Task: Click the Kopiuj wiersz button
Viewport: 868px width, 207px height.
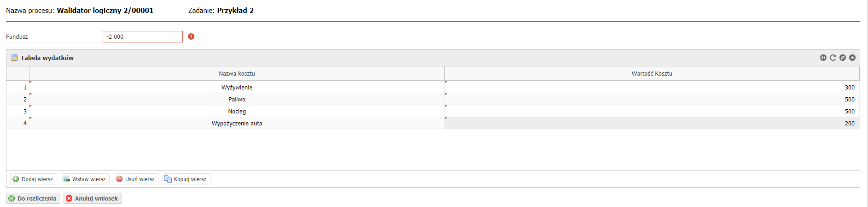Action: 186,179
